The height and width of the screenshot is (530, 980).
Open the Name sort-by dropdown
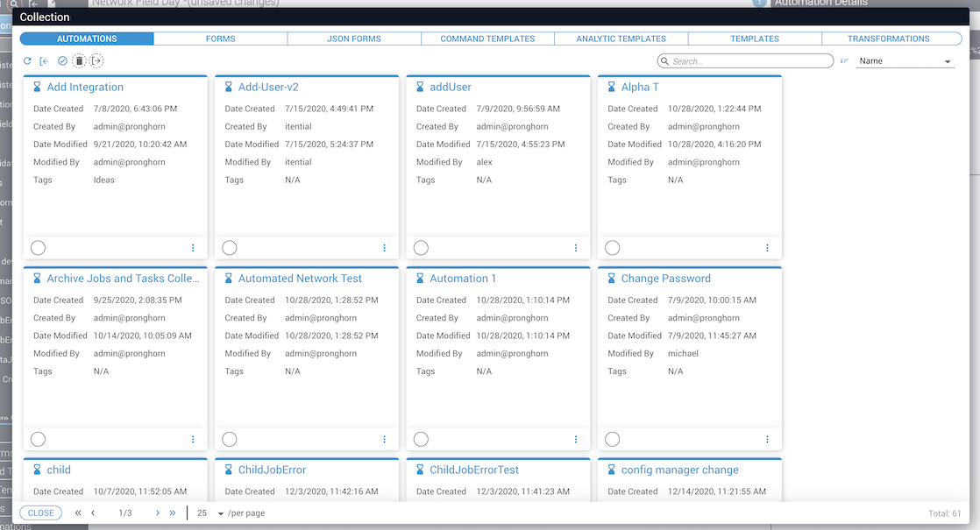click(x=905, y=61)
